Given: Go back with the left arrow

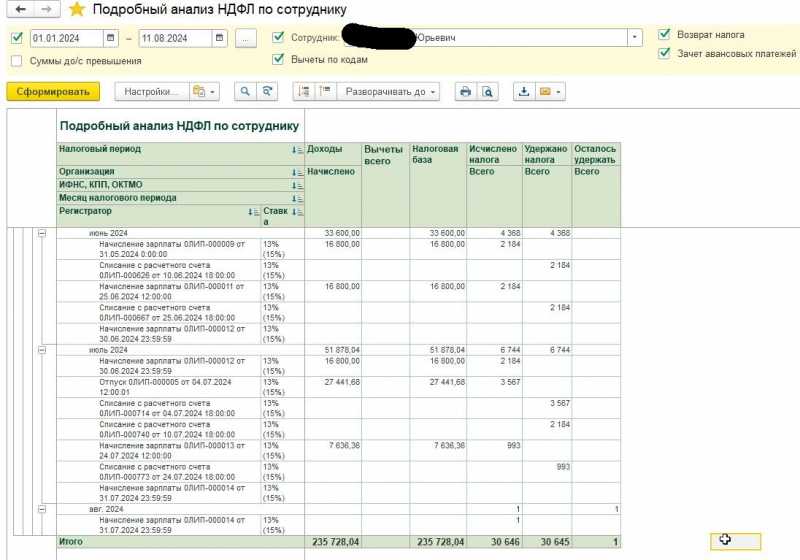Looking at the screenshot, I should click(21, 9).
